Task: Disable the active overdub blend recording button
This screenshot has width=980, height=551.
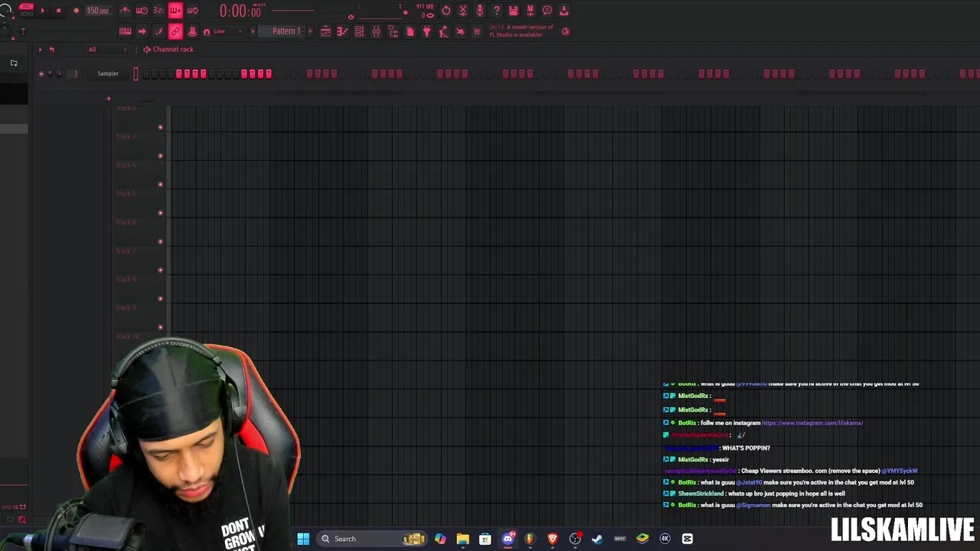Action: [x=175, y=11]
